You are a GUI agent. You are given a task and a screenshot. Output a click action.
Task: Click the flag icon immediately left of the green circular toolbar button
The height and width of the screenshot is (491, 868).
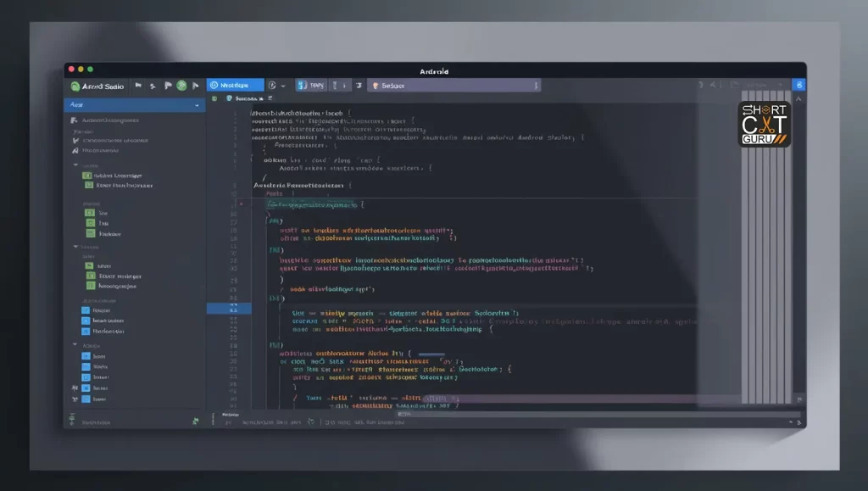[169, 86]
